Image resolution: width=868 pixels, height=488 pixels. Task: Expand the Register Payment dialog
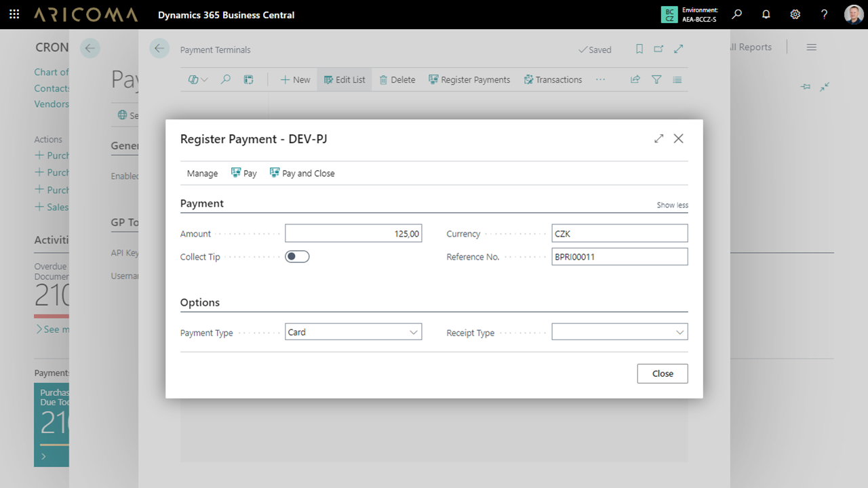click(658, 138)
